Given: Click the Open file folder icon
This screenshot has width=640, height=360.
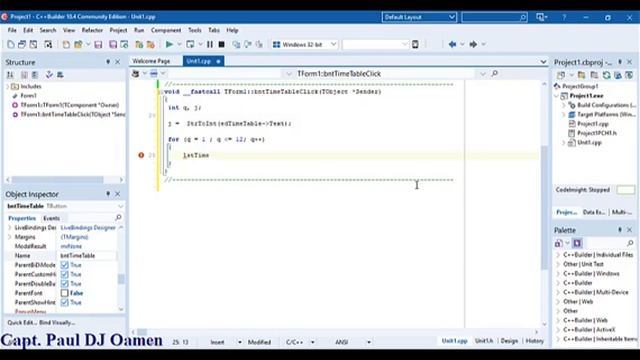Looking at the screenshot, I should (x=78, y=44).
